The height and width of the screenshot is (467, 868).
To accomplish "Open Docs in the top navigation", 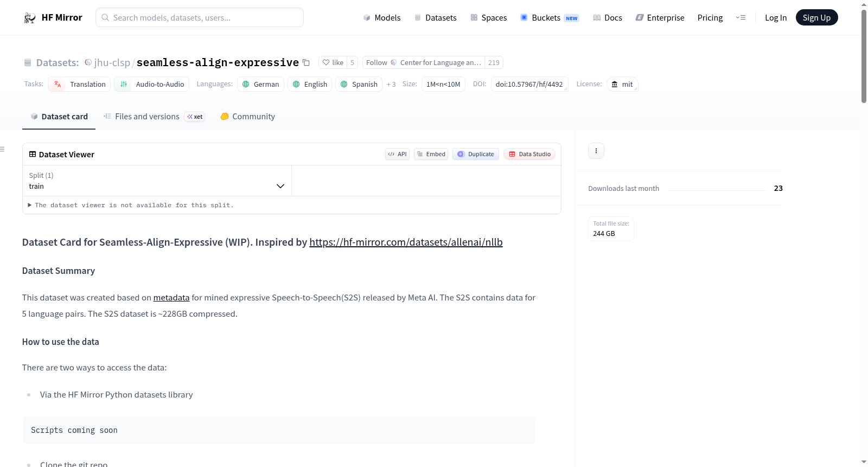I will pos(608,18).
